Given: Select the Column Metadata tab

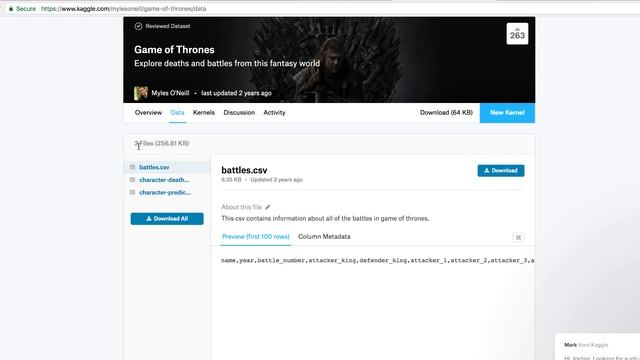Looking at the screenshot, I should (324, 237).
